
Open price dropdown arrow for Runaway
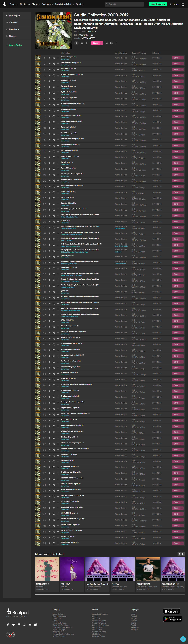click(182, 87)
